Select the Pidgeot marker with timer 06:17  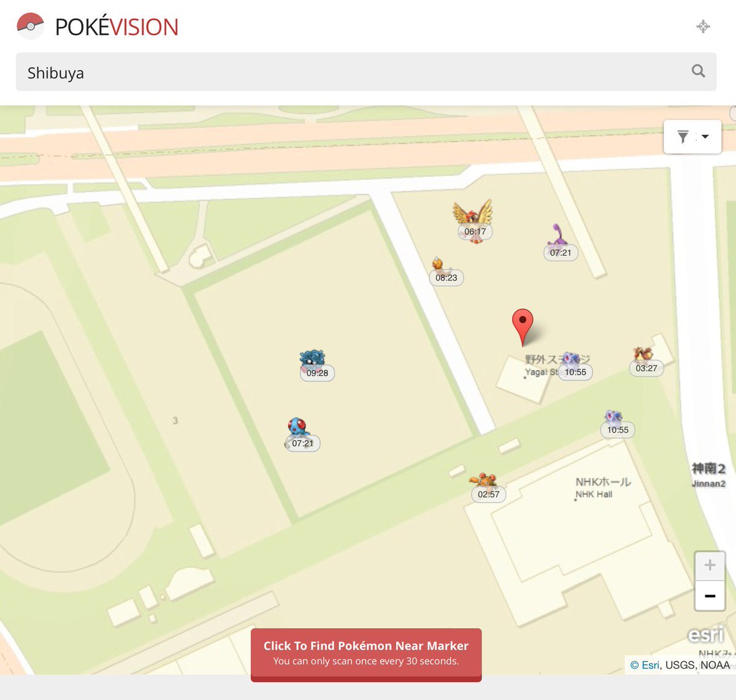(x=473, y=221)
